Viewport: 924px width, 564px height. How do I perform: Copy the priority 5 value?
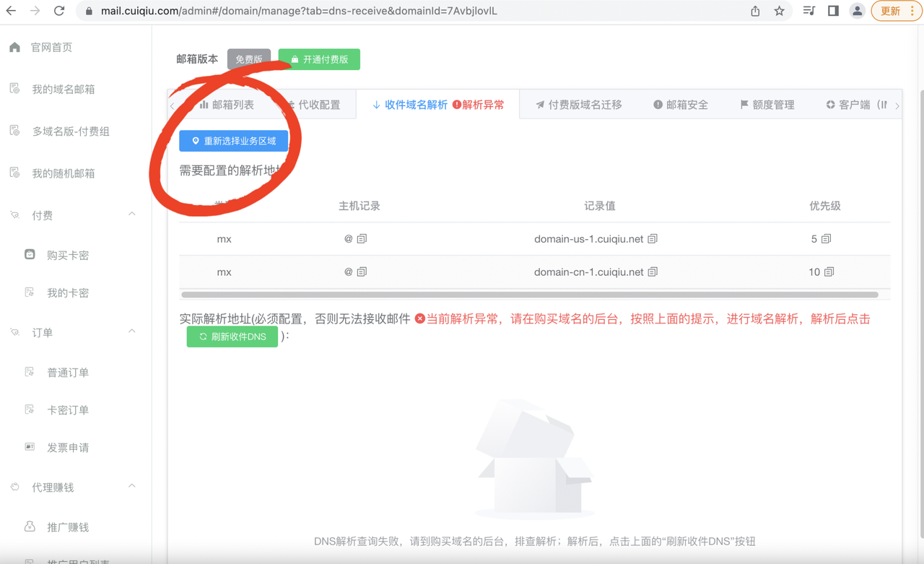[x=827, y=239]
